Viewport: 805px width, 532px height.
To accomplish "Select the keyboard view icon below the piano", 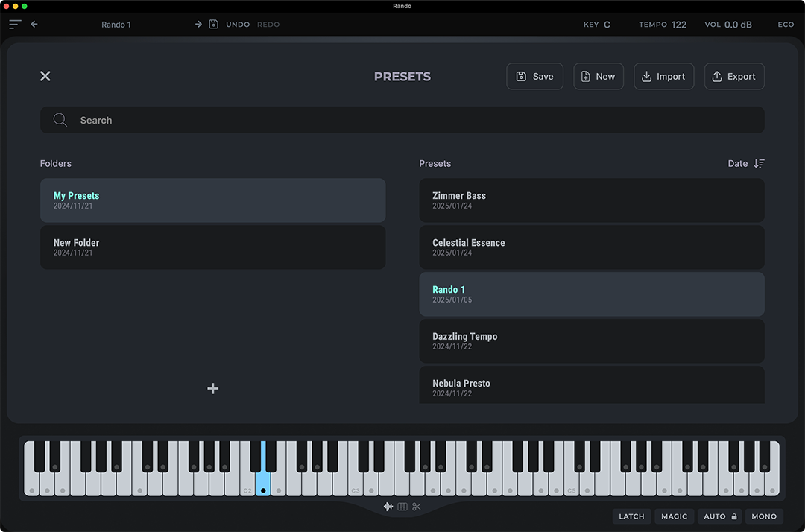I will (x=402, y=507).
